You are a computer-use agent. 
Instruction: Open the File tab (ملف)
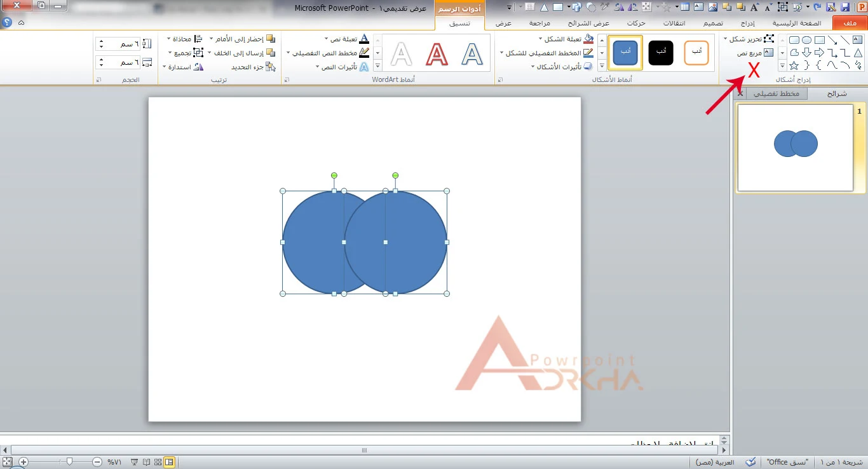tap(850, 23)
